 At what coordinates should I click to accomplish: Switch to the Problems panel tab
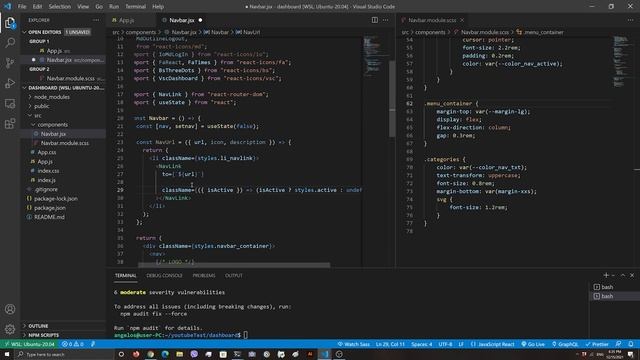click(204, 276)
